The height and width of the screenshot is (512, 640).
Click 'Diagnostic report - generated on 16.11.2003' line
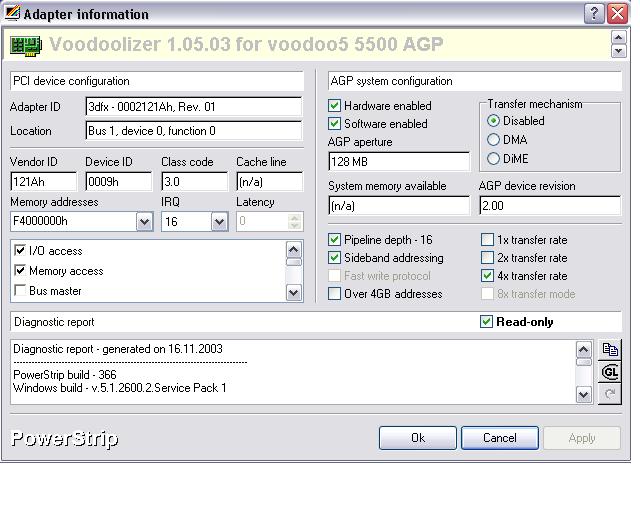pos(118,349)
